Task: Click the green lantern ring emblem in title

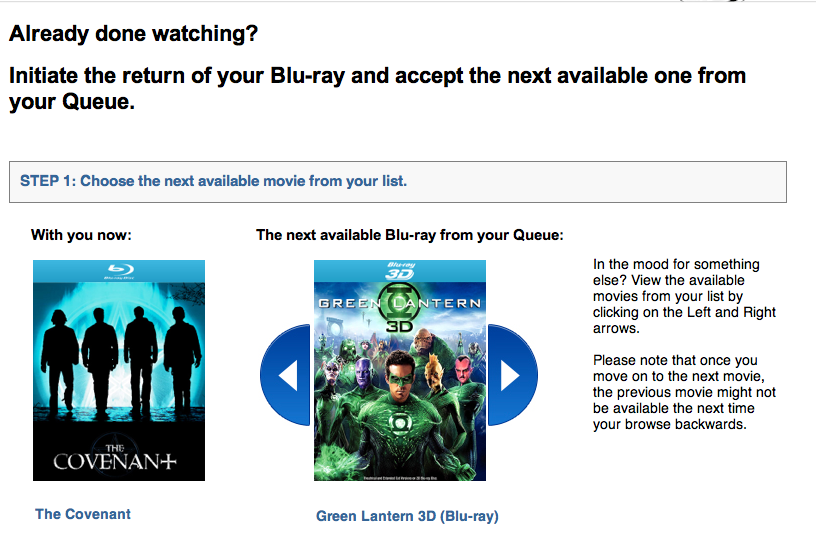Action: click(400, 303)
